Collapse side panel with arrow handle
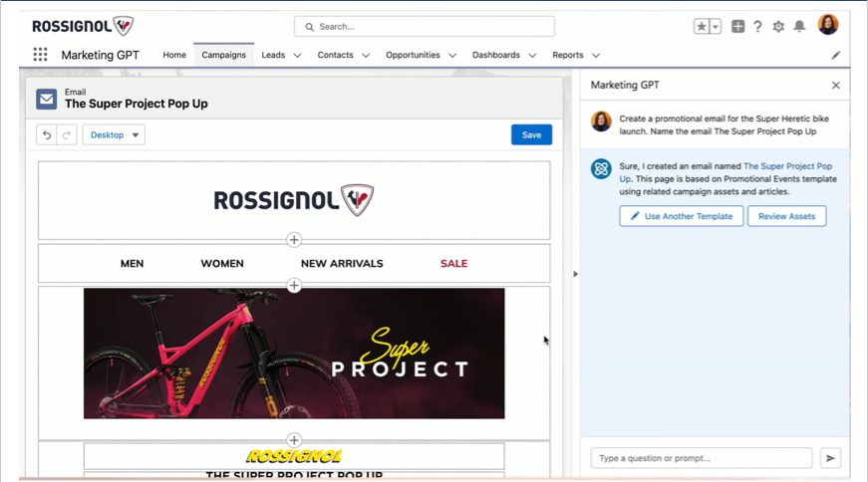This screenshot has height=482, width=868. pos(575,274)
